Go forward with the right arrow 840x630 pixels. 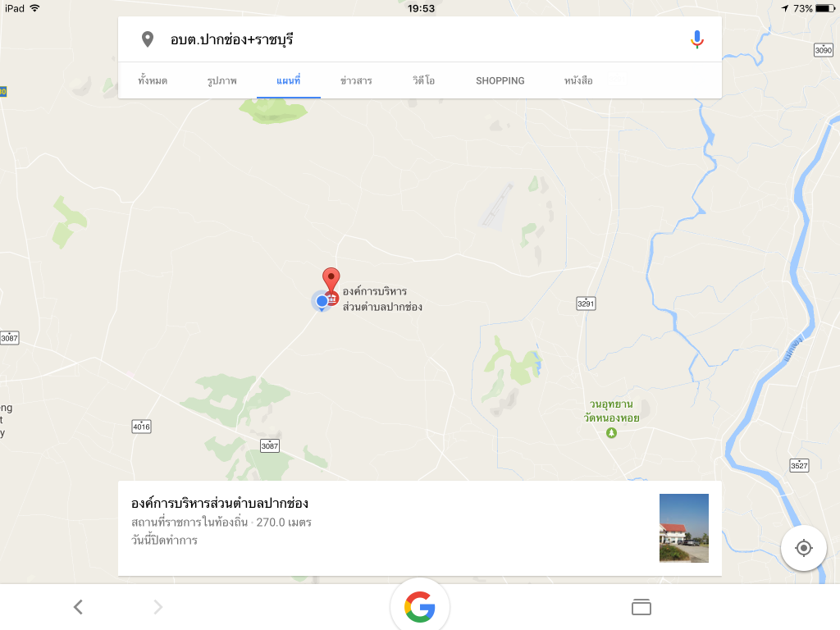pyautogui.click(x=158, y=607)
